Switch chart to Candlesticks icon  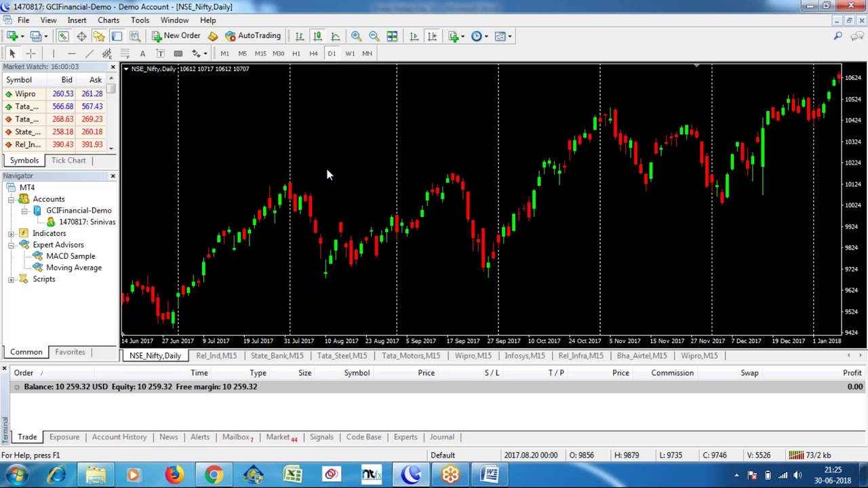coord(317,36)
